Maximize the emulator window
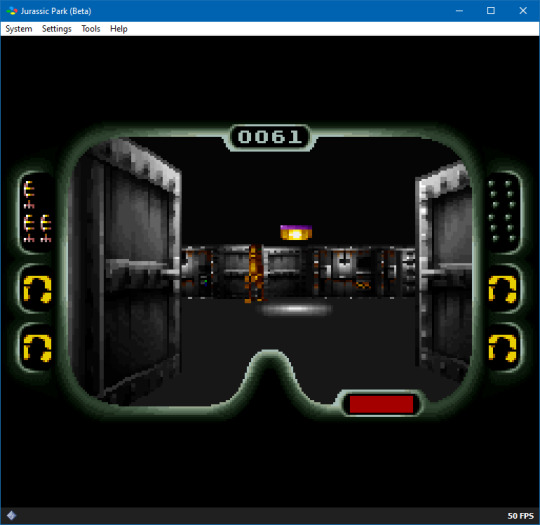This screenshot has height=525, width=540. (x=491, y=11)
